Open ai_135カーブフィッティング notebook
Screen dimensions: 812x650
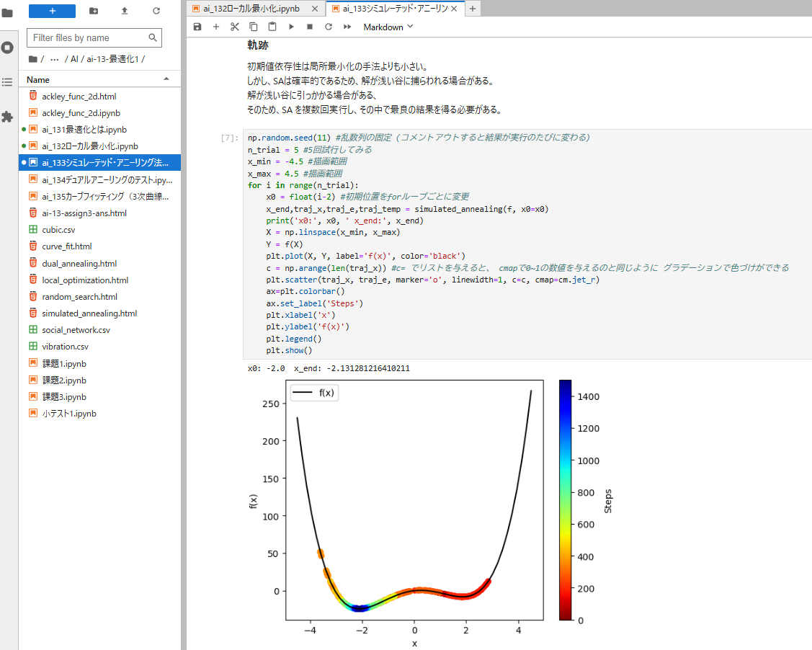pos(100,196)
